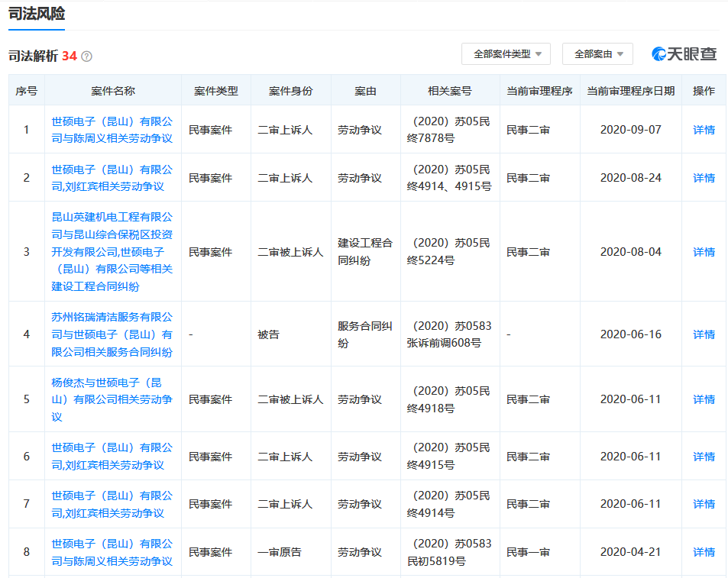Open the 苏州铭瑞清洁服务有限公司 case link

pos(112,334)
